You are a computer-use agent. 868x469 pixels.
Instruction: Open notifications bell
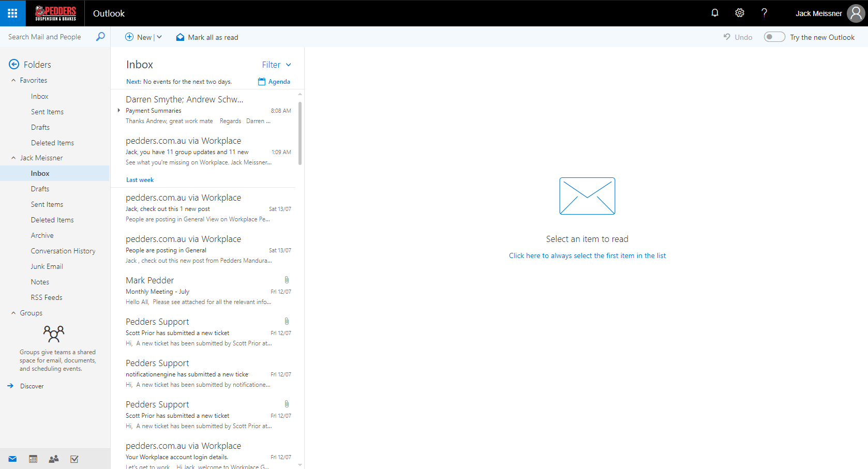[715, 13]
